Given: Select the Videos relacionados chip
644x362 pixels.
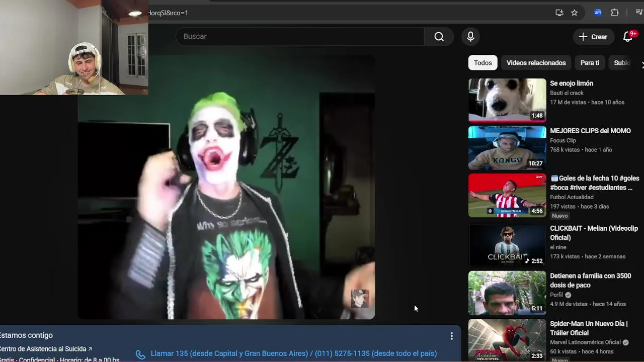Looking at the screenshot, I should (x=536, y=63).
